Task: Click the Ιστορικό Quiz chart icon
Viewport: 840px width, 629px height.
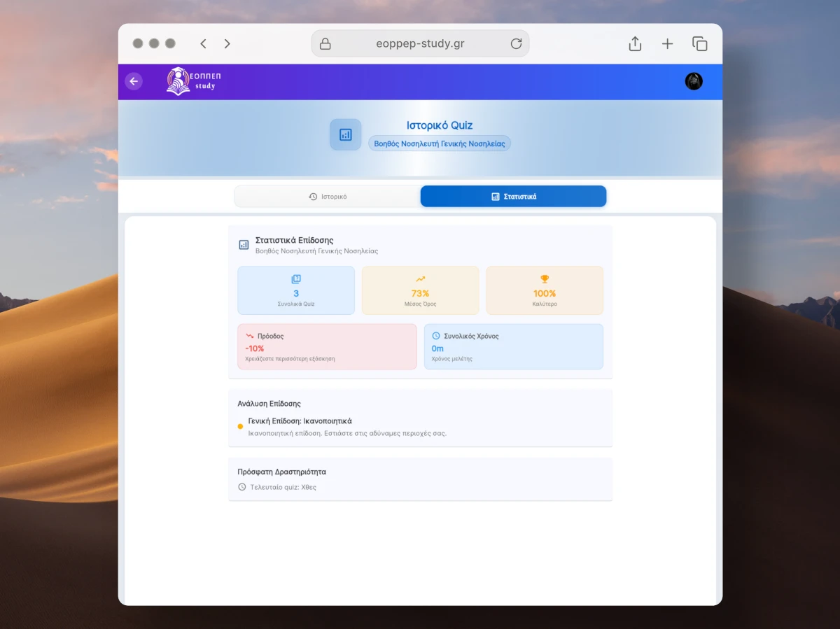Action: (x=345, y=134)
